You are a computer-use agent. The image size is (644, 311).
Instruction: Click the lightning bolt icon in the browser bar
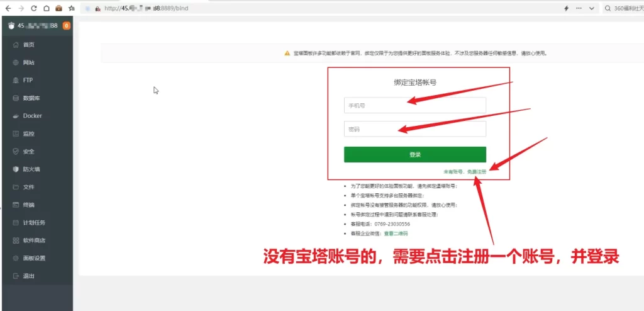click(x=567, y=8)
